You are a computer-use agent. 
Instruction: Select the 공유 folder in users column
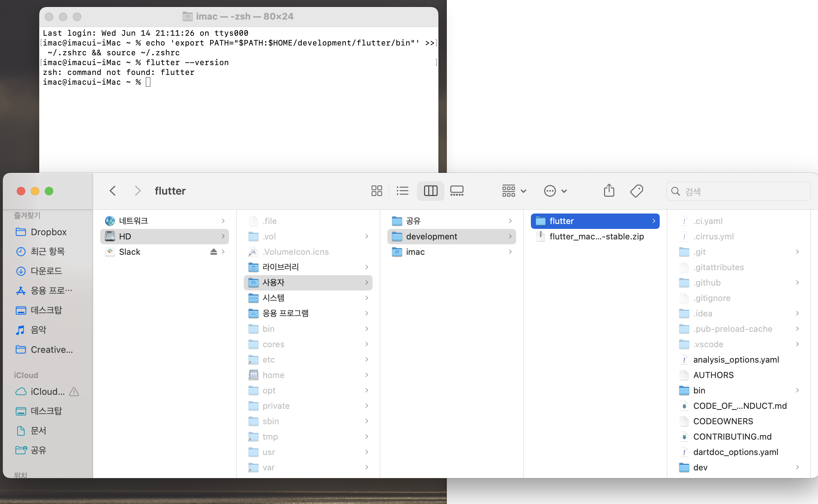[x=452, y=221]
